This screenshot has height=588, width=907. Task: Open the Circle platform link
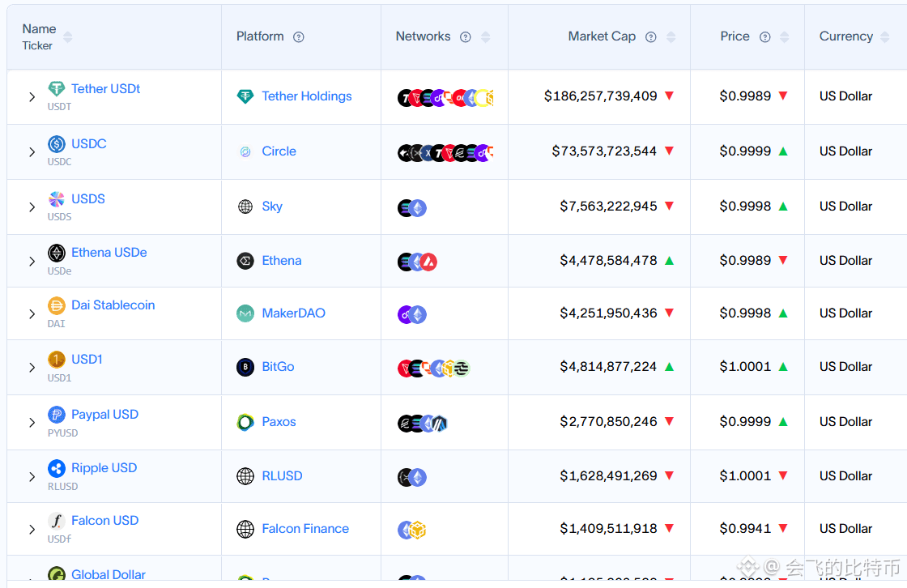pos(279,151)
